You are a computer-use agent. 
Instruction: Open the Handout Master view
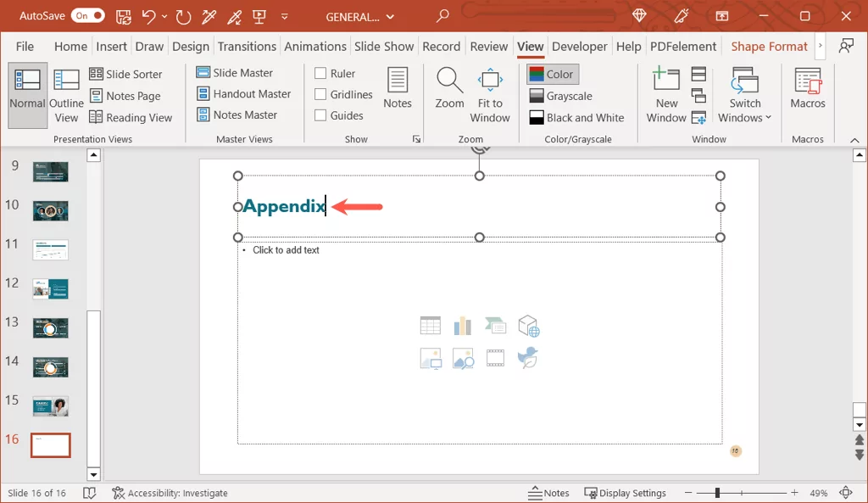(x=243, y=93)
